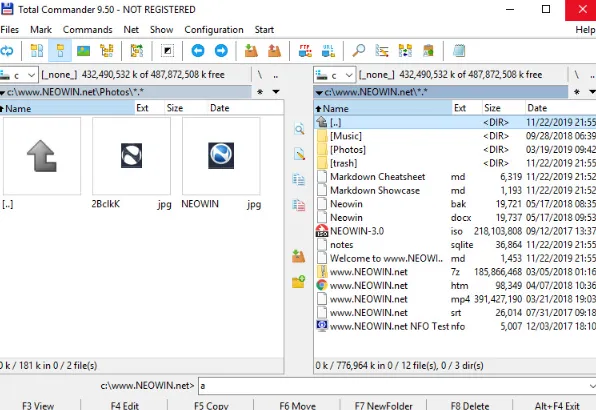Click the F7 NewFolder button
596x410 pixels.
click(384, 405)
